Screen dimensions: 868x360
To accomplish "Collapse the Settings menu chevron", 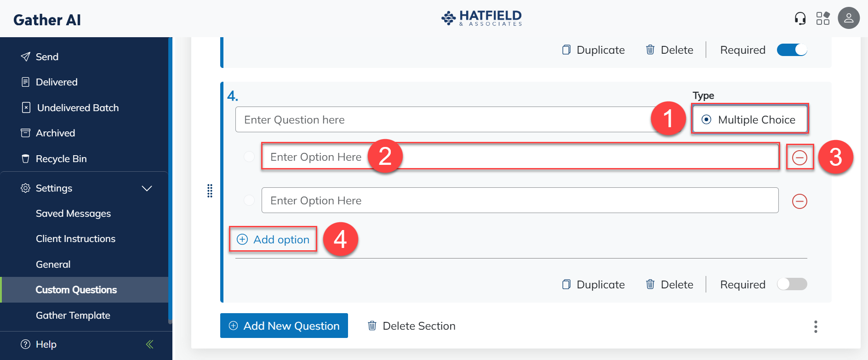I will (147, 188).
